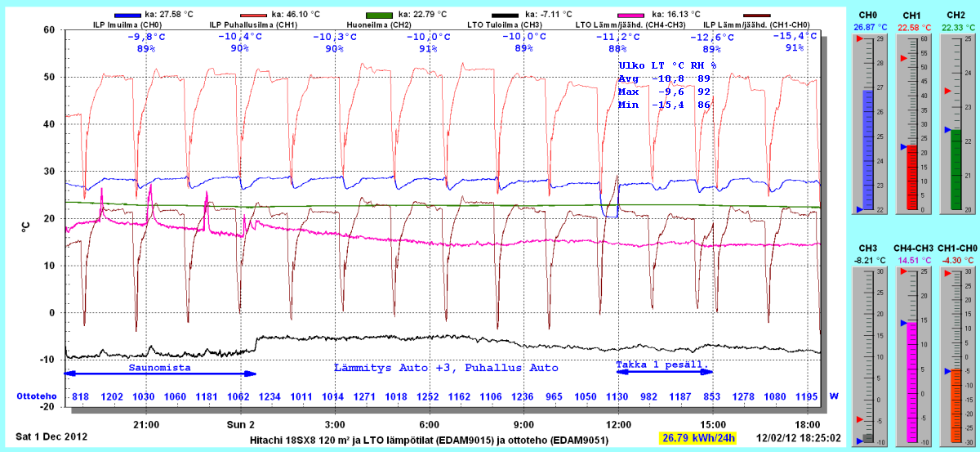Click the yellow 26.79 kWh/24h energy label

coord(699,438)
